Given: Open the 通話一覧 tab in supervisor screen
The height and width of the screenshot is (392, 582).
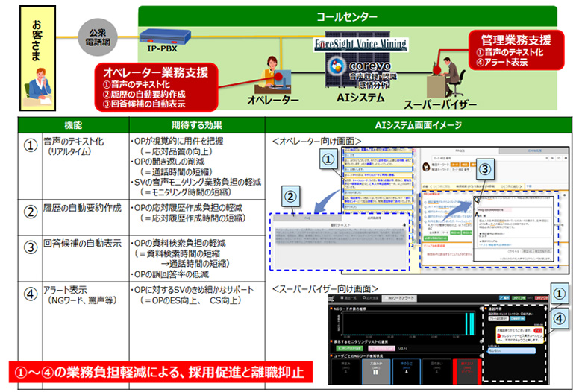Looking at the screenshot, I should tap(348, 298).
